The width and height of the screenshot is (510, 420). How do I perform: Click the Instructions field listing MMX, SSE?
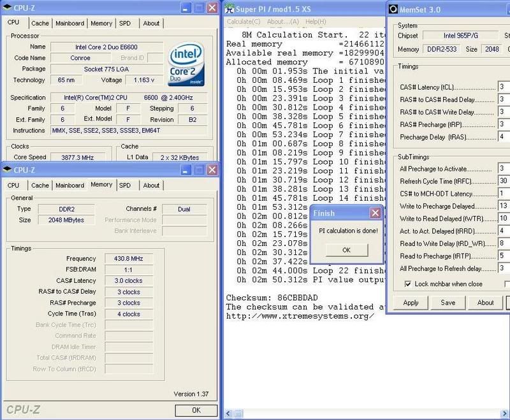click(129, 131)
